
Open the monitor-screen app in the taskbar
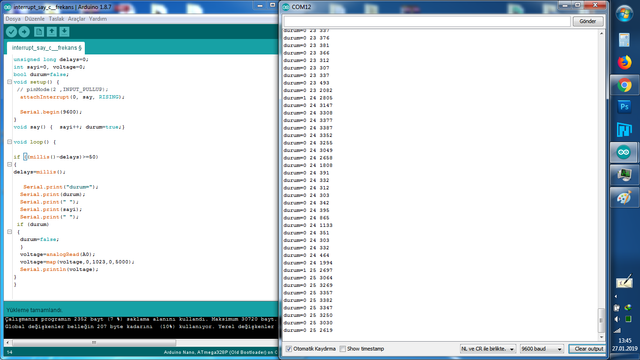point(624,175)
